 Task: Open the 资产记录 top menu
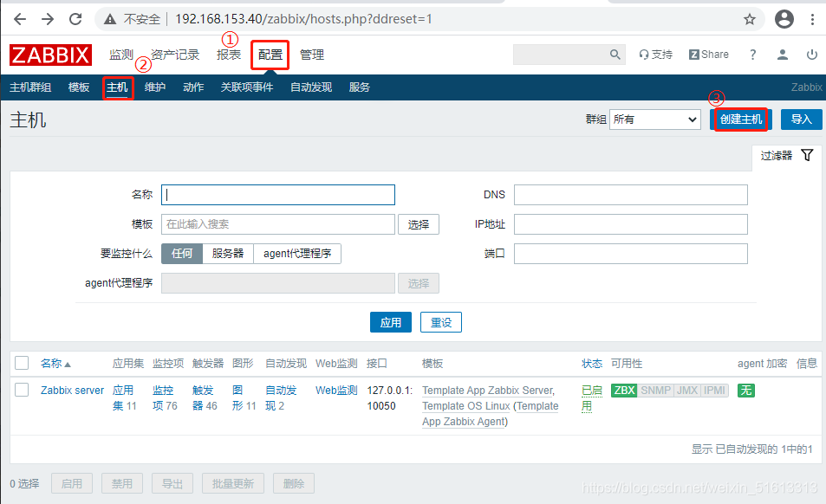[x=175, y=55]
